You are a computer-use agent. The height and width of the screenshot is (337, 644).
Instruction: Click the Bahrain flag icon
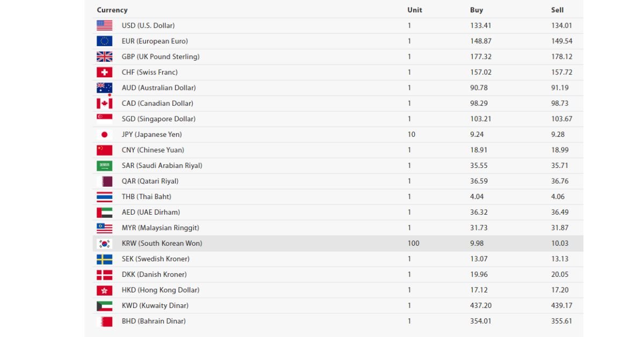point(105,321)
